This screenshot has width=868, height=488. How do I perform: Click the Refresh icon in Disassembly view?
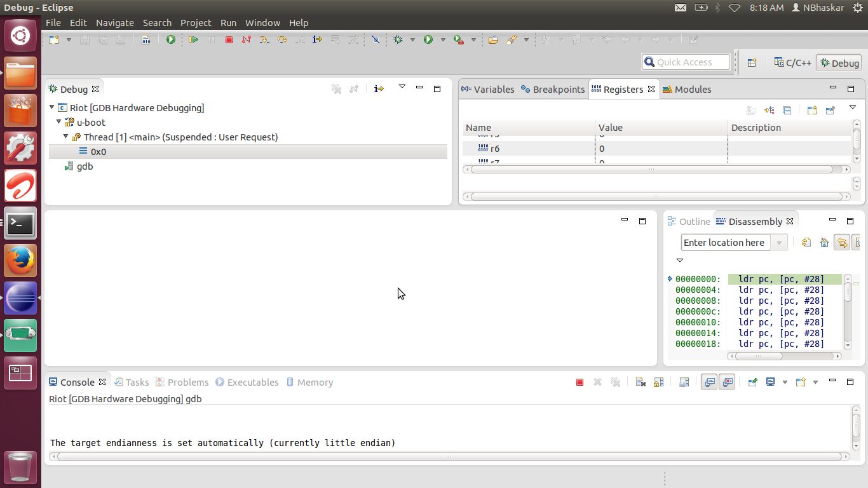[806, 243]
